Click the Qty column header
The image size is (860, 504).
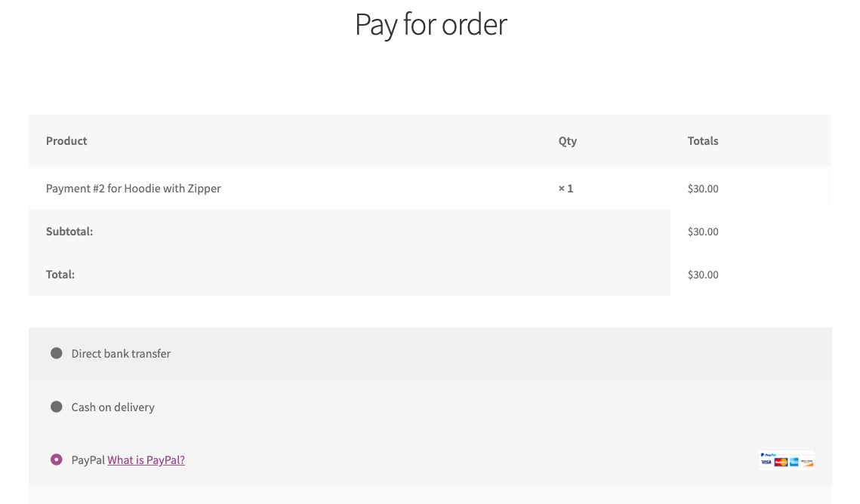[567, 141]
